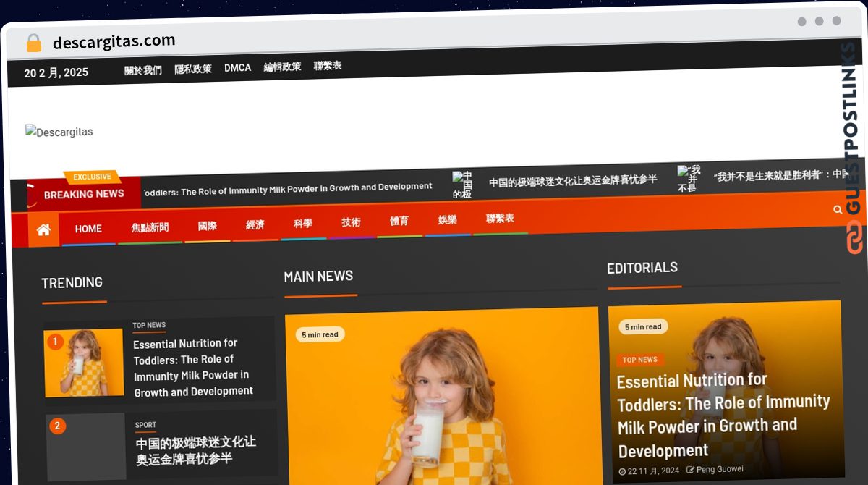Click the MAIN NEWS section heading
The height and width of the screenshot is (485, 868).
tap(318, 277)
